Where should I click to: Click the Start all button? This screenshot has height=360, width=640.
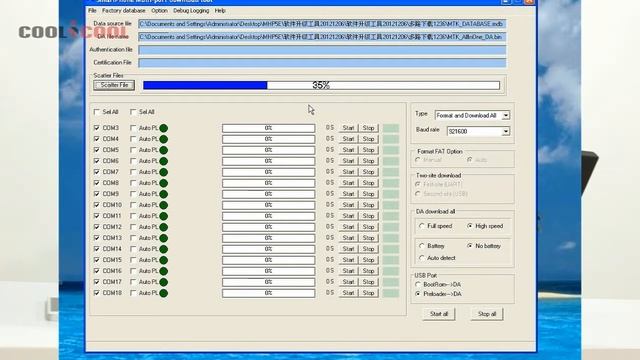439,314
